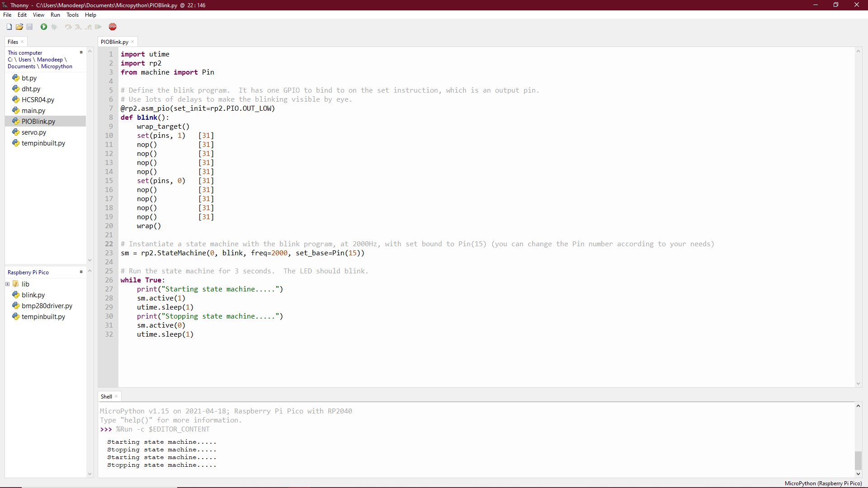Image resolution: width=868 pixels, height=488 pixels.
Task: Select the PIOBlink.py file tab
Action: [114, 42]
